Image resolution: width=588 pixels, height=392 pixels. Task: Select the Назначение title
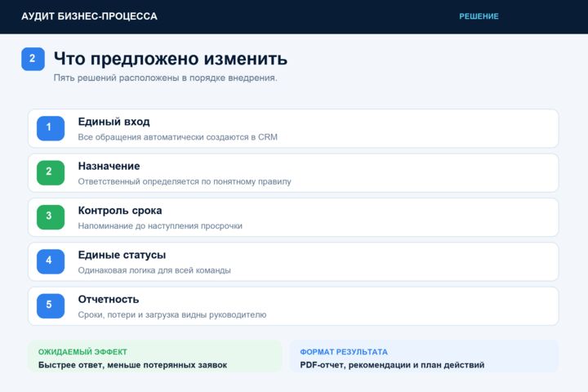click(x=109, y=166)
